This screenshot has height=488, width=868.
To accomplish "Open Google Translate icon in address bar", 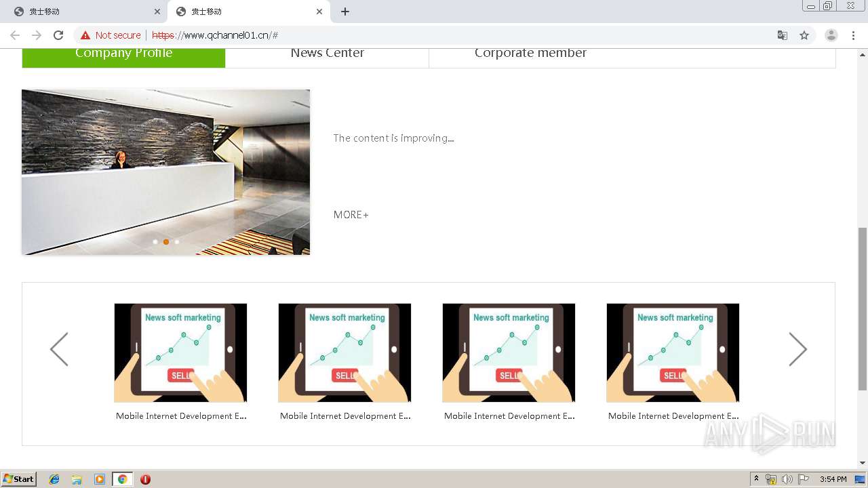I will pos(782,35).
